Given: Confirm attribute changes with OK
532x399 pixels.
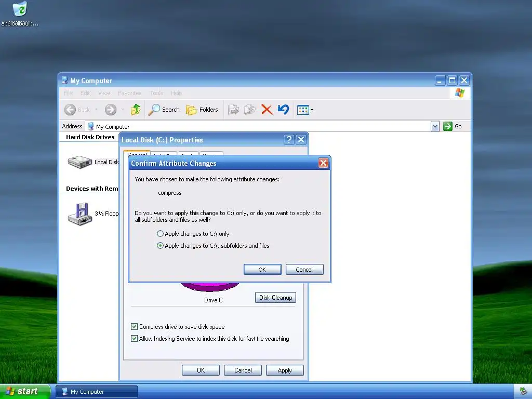Looking at the screenshot, I should click(x=262, y=270).
